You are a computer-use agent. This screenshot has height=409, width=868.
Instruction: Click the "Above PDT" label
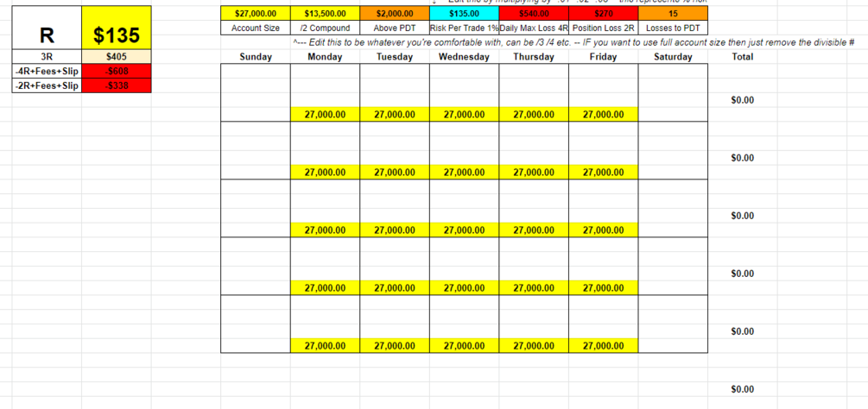coord(394,28)
